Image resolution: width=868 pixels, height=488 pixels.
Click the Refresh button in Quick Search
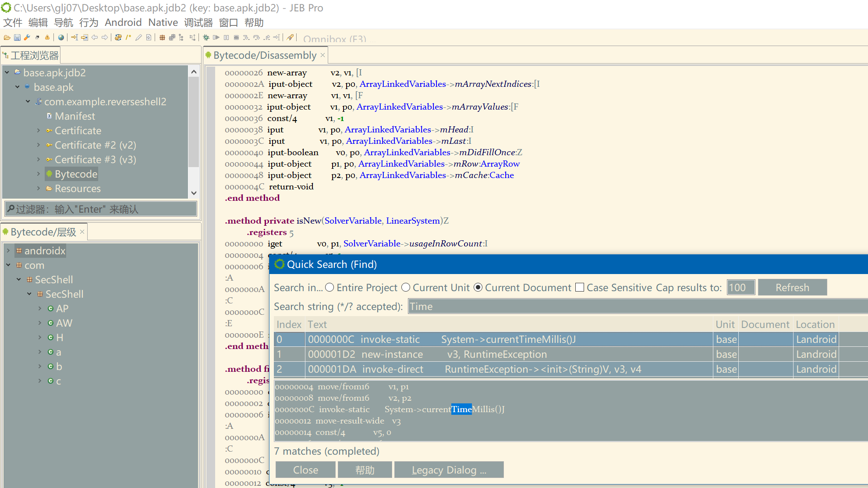(792, 288)
